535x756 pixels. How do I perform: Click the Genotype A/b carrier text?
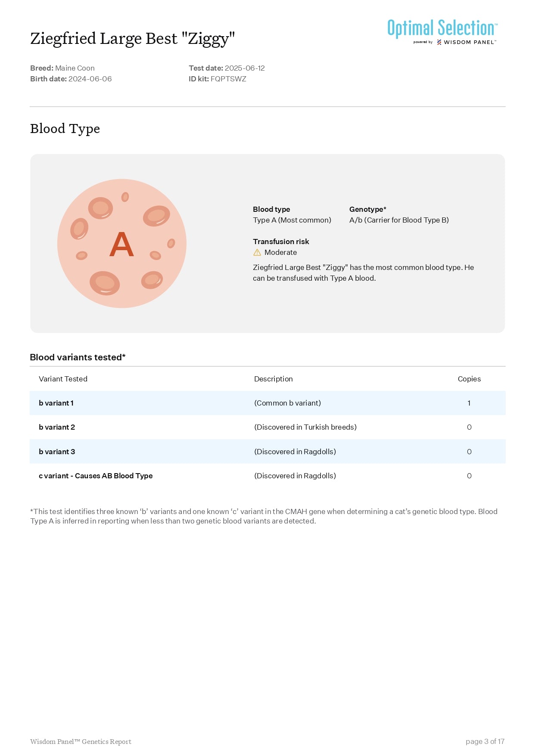click(x=399, y=220)
